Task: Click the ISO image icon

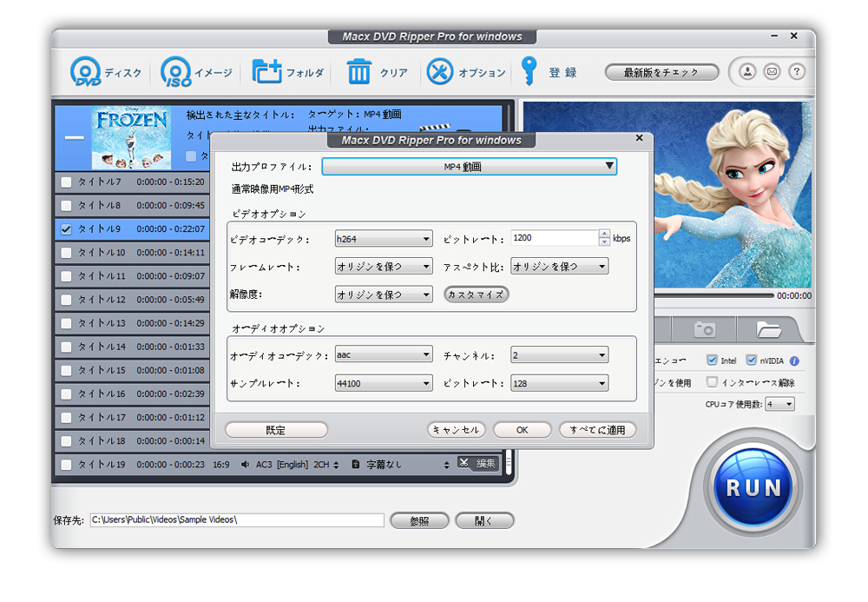Action: tap(176, 71)
